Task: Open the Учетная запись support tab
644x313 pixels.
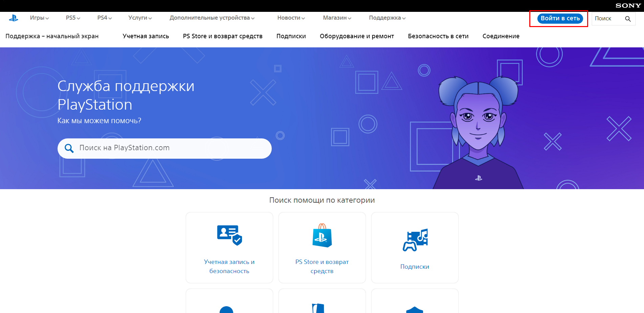Action: tap(146, 36)
